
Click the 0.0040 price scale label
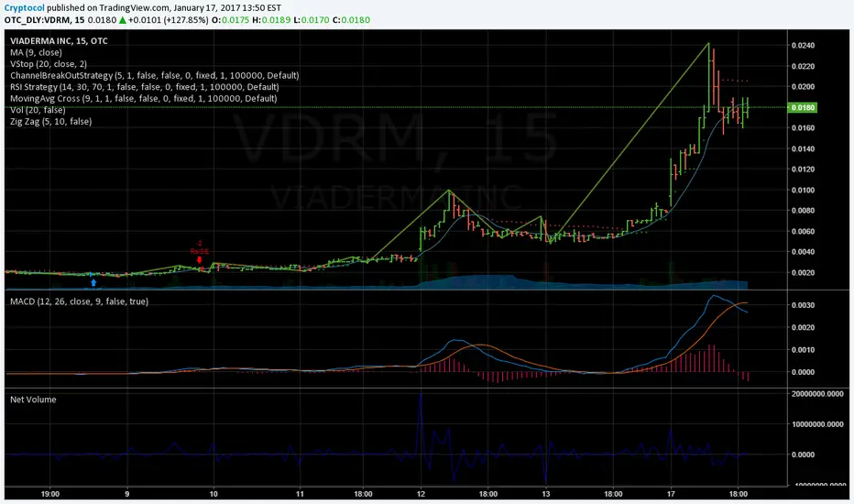(803, 252)
